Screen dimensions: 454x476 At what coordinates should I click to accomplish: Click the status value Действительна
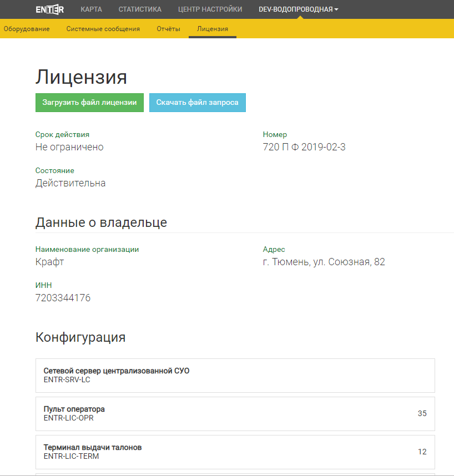click(x=70, y=183)
